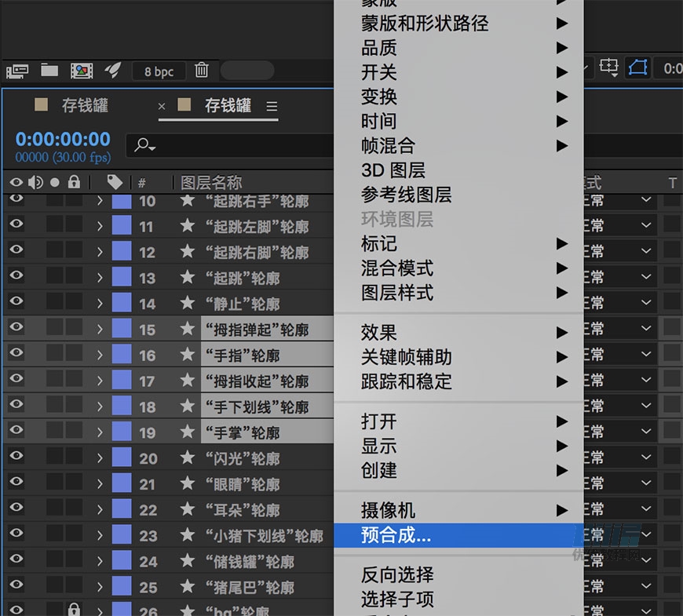Click the filmstrip composition icon in the toolbar
The width and height of the screenshot is (683, 616).
pos(82,71)
